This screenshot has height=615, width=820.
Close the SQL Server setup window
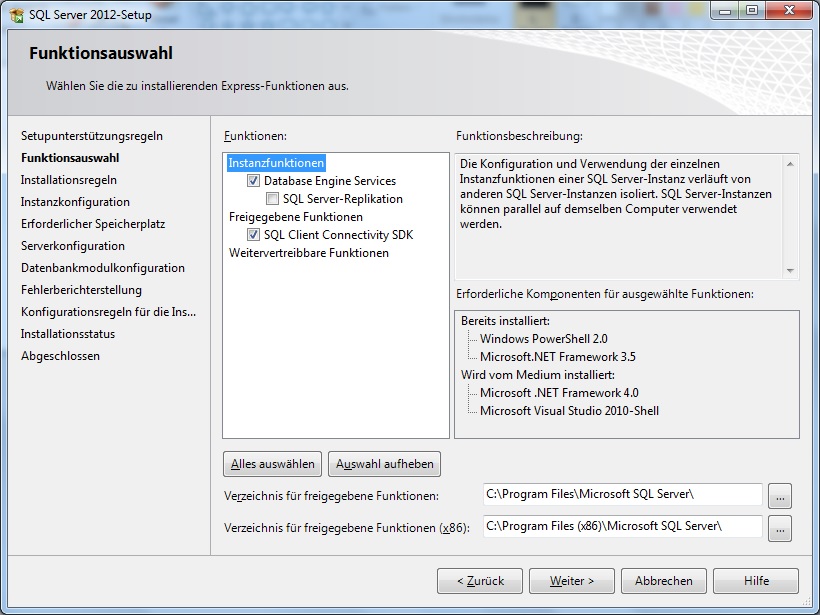tap(789, 10)
